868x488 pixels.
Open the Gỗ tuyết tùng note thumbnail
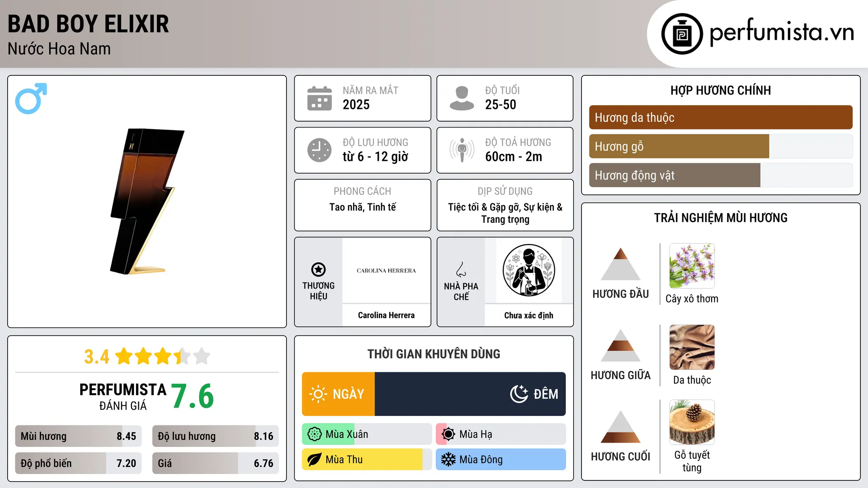coord(692,422)
